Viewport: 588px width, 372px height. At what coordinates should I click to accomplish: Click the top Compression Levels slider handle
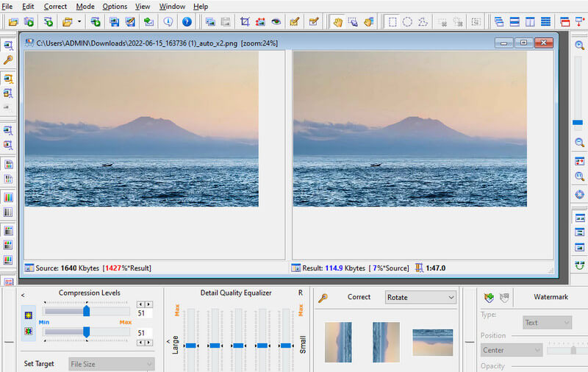pyautogui.click(x=86, y=312)
